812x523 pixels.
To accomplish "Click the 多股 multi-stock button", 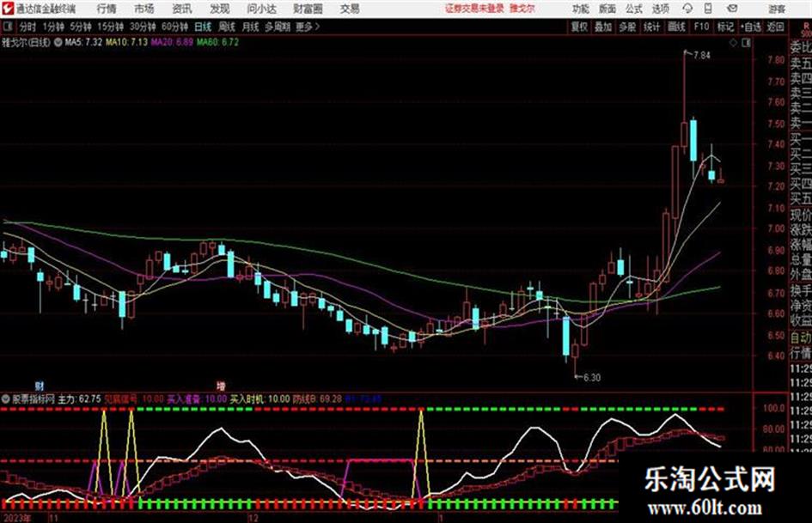I will (x=627, y=27).
